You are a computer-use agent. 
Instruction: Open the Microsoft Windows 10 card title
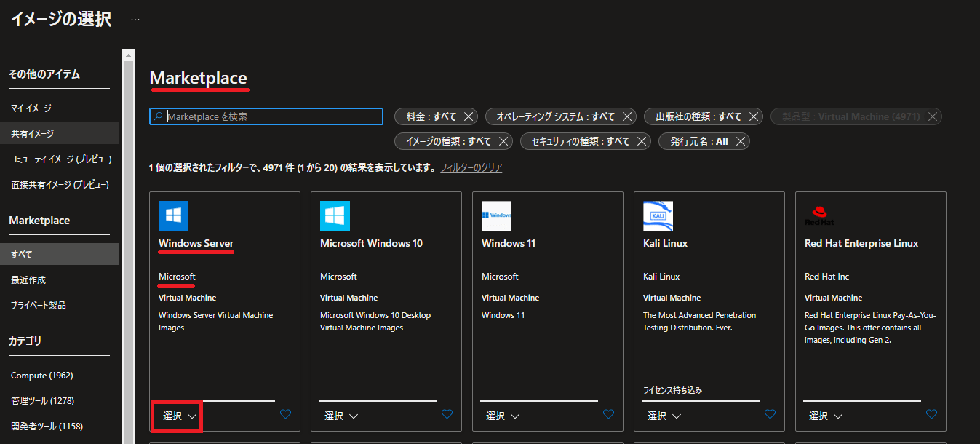tap(371, 243)
